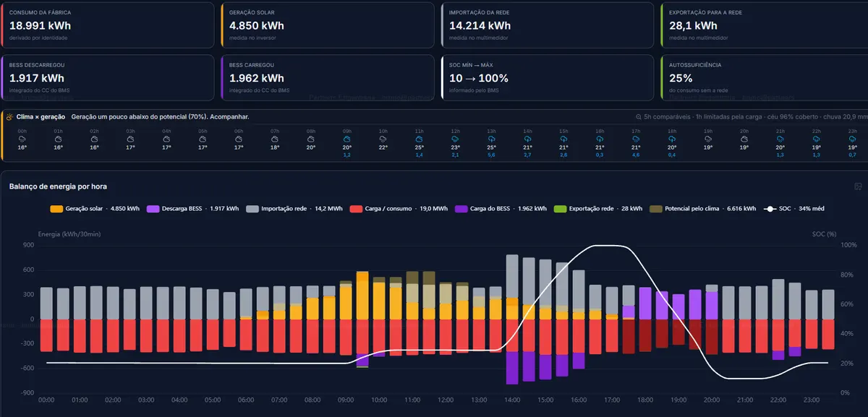Click the green Exportação rede legend swatch
This screenshot has height=417, width=868.
pyautogui.click(x=560, y=209)
